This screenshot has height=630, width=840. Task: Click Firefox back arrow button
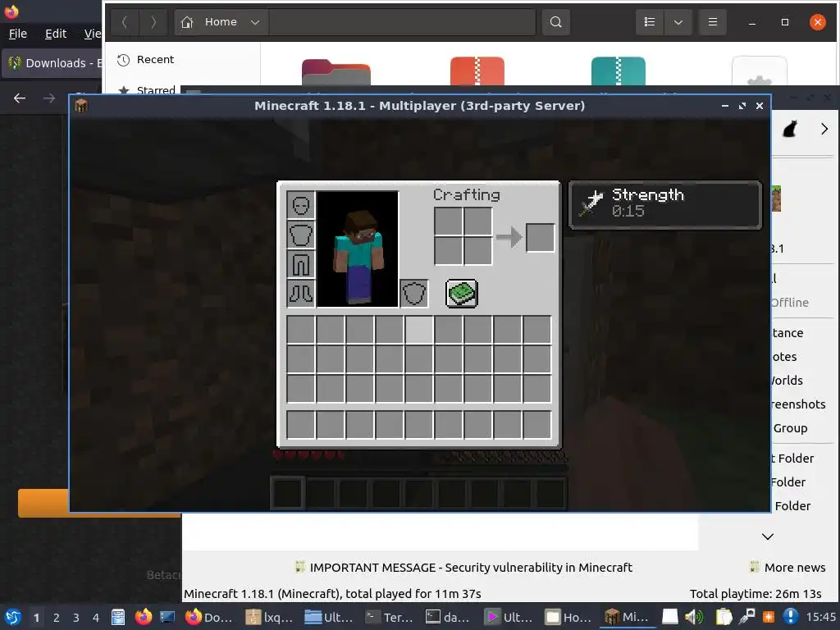tap(20, 98)
